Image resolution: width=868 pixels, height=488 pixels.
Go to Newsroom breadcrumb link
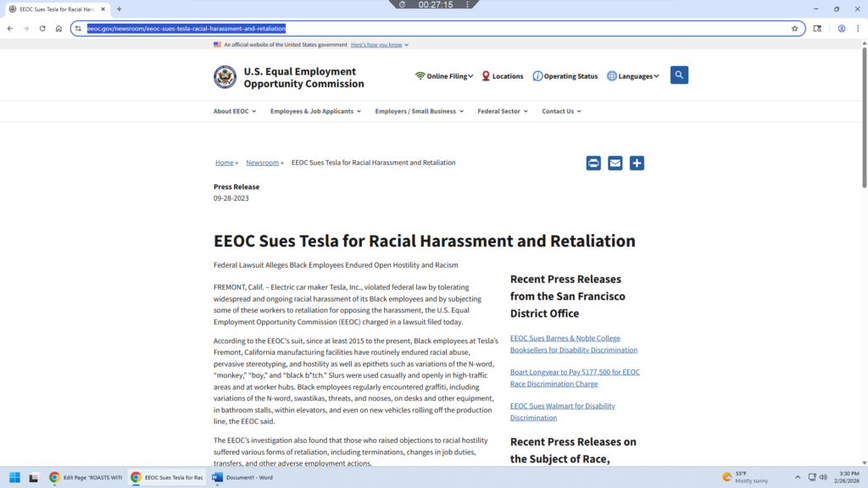(x=262, y=163)
